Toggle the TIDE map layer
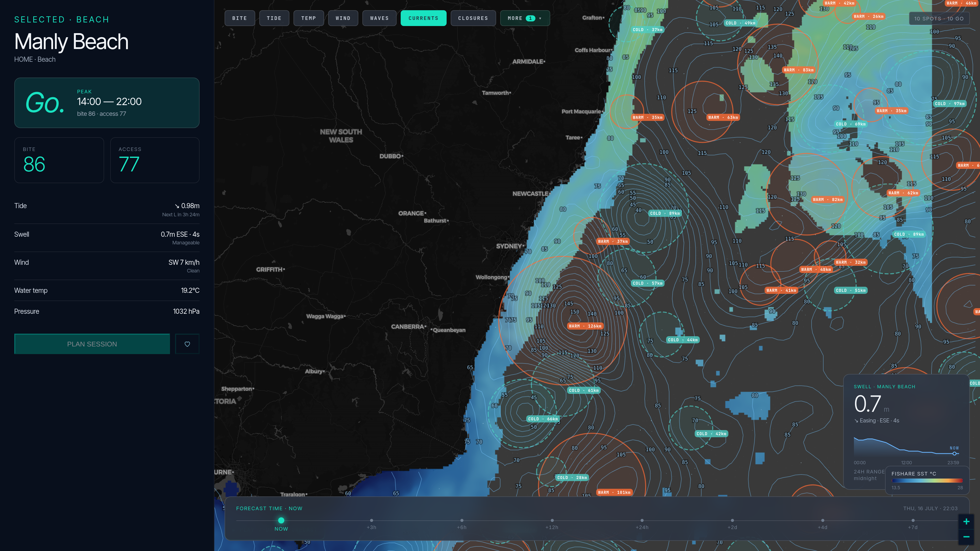 [274, 18]
